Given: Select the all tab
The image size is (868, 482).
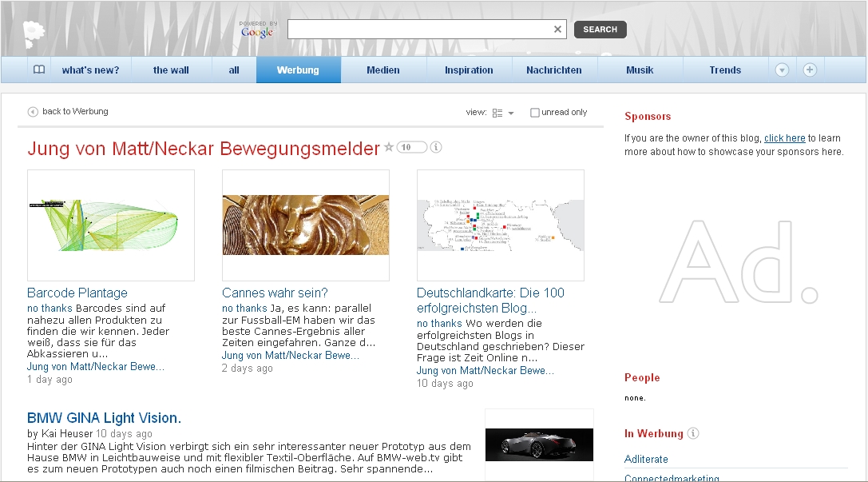Looking at the screenshot, I should click(234, 70).
